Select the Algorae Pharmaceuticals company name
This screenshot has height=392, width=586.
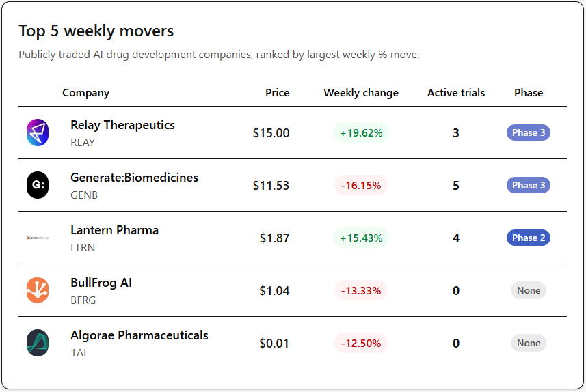139,335
